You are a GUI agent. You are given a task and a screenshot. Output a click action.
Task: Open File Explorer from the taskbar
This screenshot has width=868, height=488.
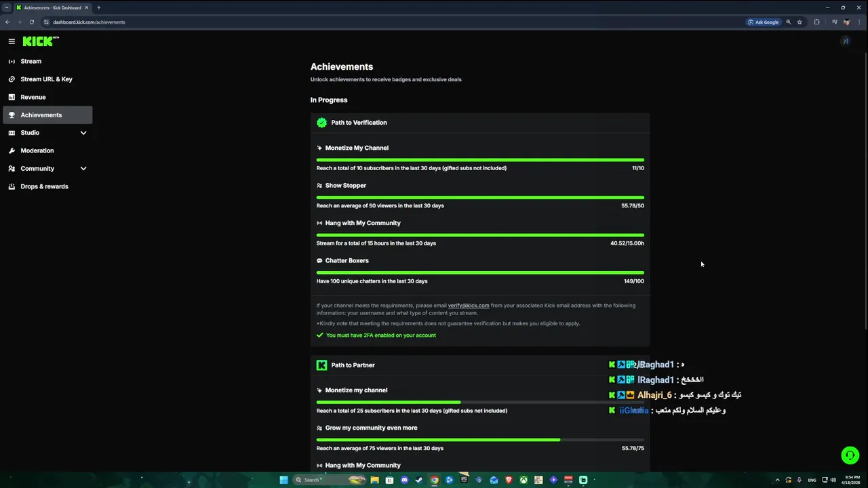pos(374,480)
